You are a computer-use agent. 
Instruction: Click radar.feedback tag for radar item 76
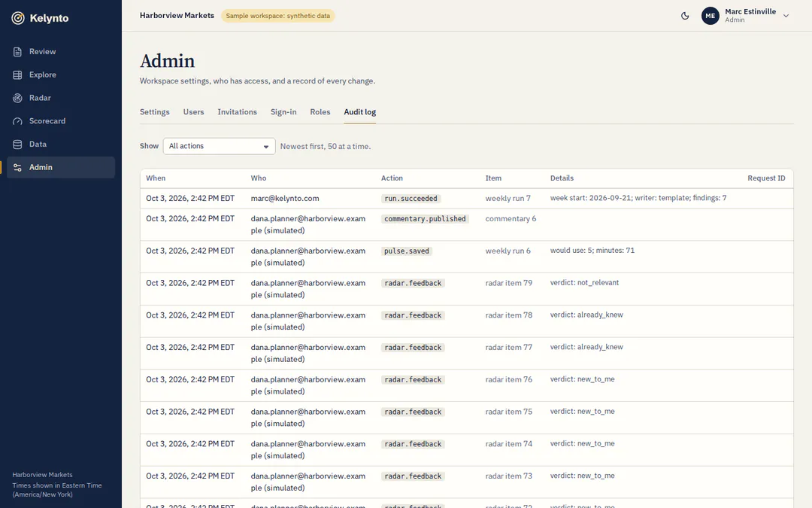pos(413,379)
